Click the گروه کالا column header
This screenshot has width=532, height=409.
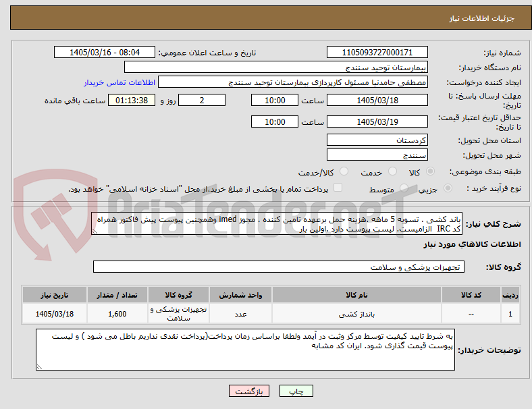[x=178, y=295]
